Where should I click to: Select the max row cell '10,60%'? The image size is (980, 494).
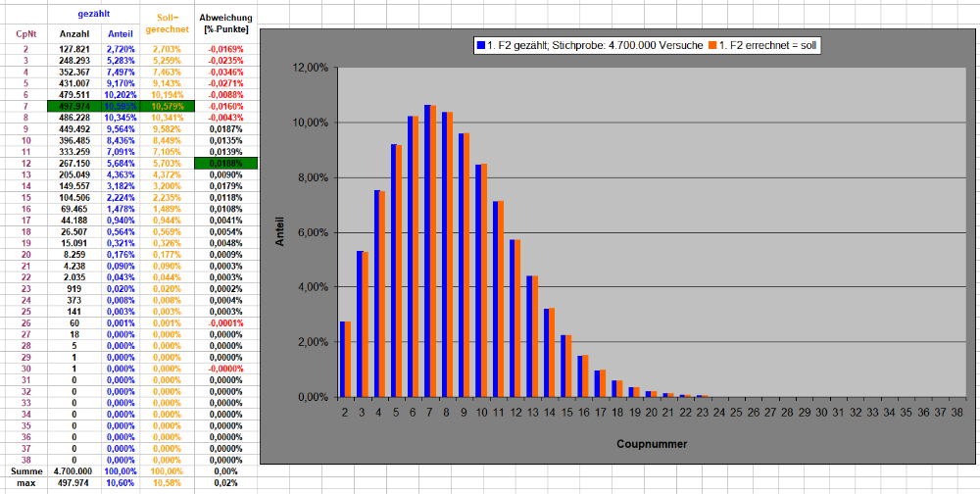[122, 483]
